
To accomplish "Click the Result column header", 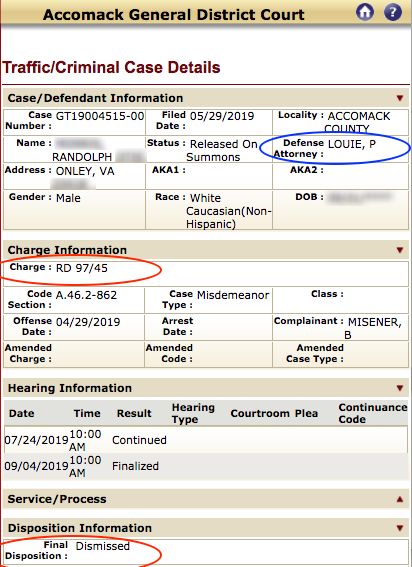I will 134,413.
